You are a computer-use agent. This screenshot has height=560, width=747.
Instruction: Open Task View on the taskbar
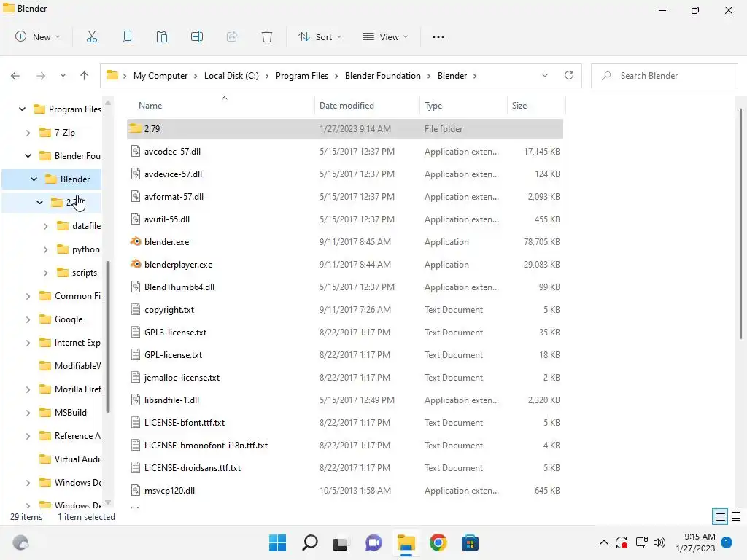point(341,542)
